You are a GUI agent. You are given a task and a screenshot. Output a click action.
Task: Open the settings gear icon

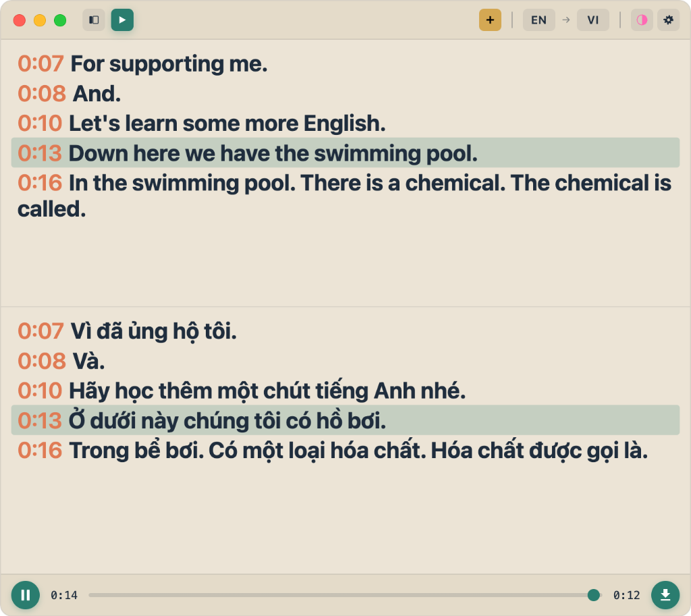669,20
